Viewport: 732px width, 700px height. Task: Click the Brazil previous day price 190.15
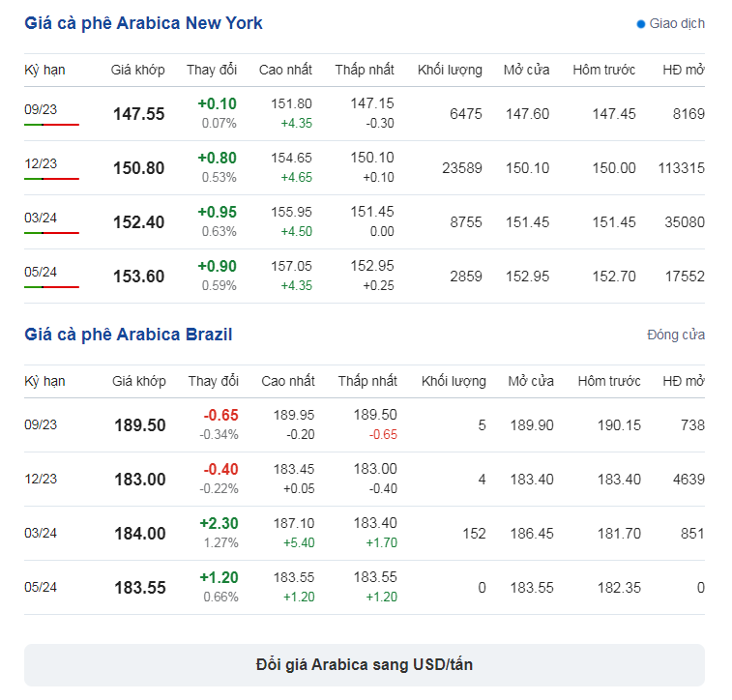pos(619,425)
